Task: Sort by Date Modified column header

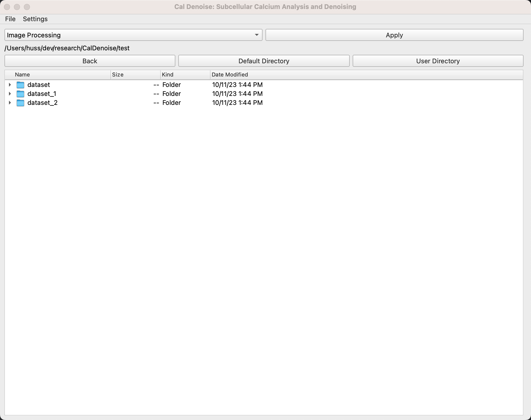Action: (230, 75)
